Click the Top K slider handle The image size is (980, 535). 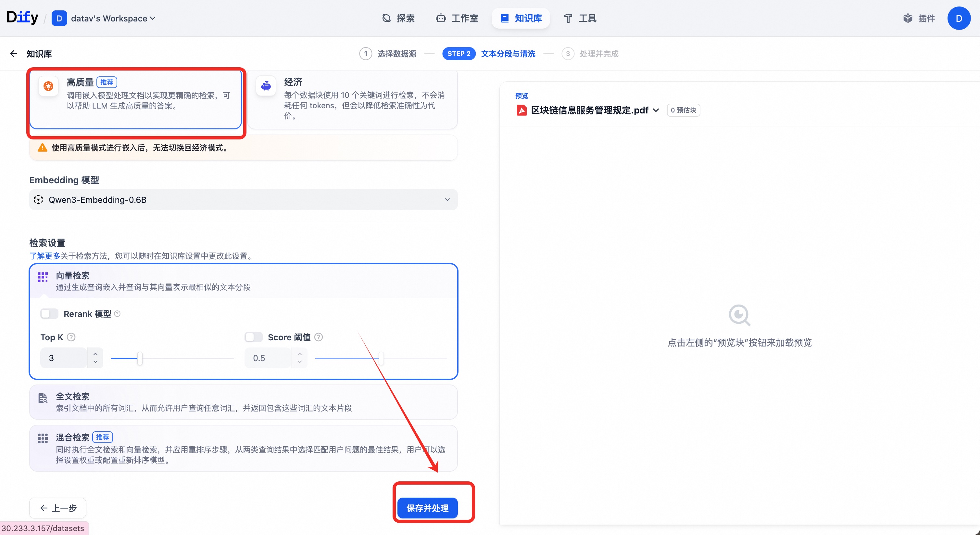(140, 358)
